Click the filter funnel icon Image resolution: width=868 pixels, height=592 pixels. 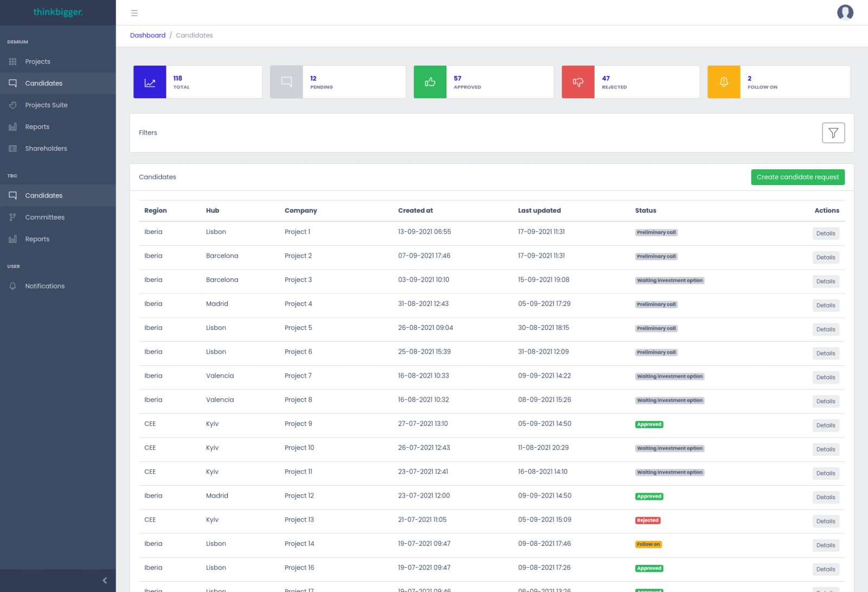pos(833,133)
